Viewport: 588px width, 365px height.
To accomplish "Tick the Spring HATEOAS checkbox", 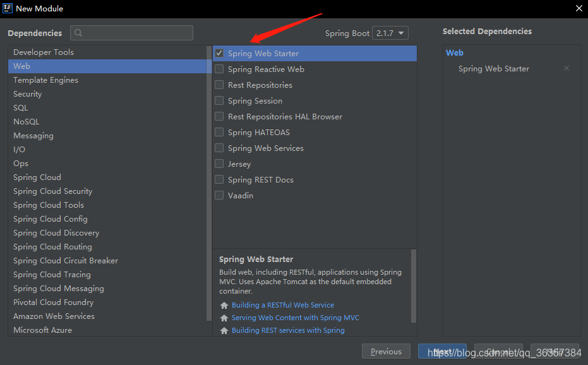I will [219, 132].
